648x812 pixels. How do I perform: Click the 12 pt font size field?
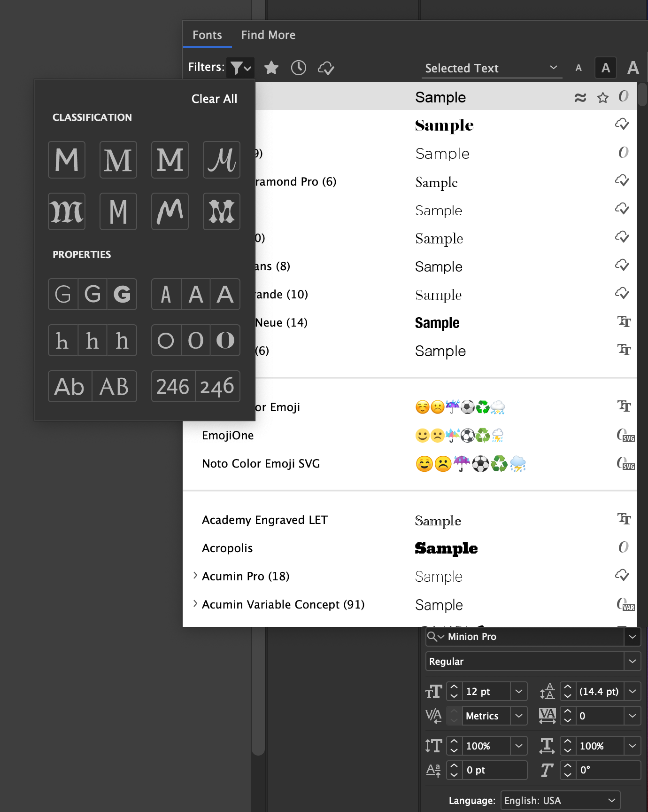pyautogui.click(x=486, y=691)
